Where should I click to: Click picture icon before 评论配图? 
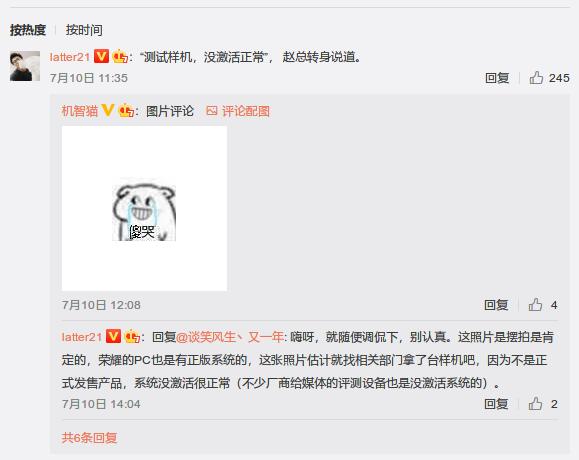(x=212, y=110)
